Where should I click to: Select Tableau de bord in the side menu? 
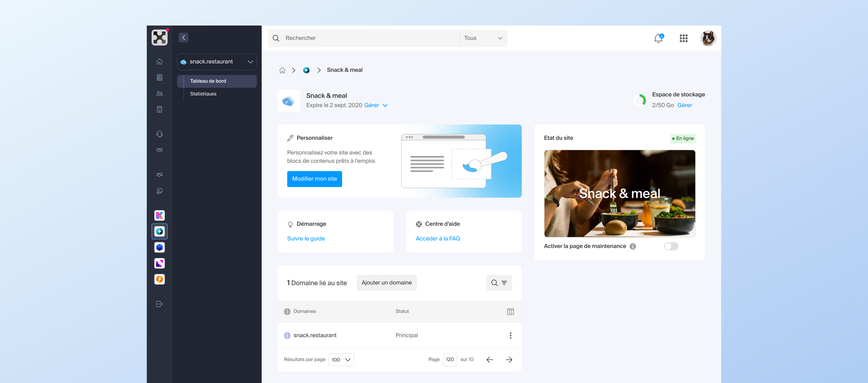[217, 81]
